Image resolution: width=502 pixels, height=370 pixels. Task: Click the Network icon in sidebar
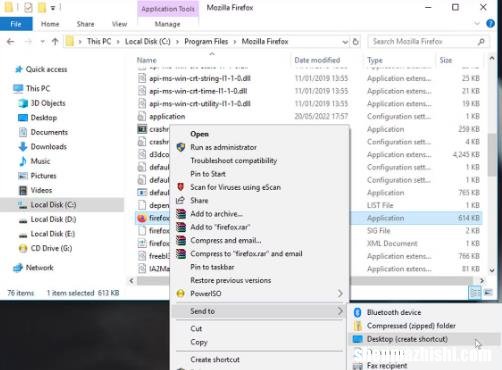click(x=18, y=268)
